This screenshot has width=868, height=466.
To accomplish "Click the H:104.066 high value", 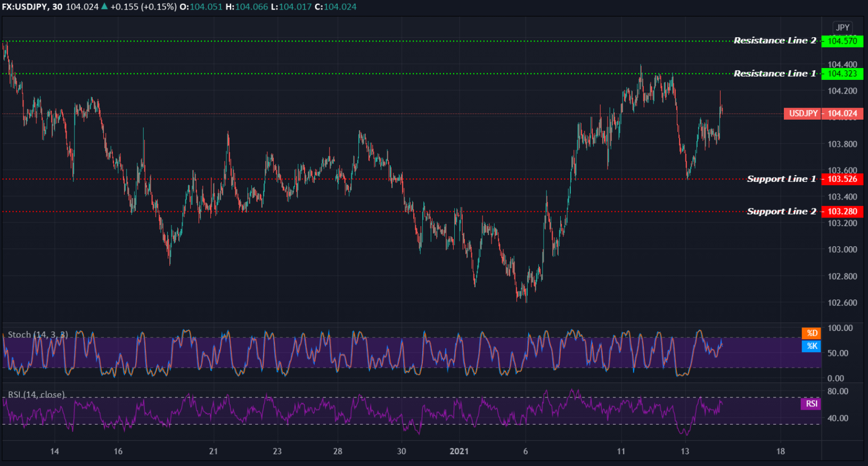I will click(247, 7).
